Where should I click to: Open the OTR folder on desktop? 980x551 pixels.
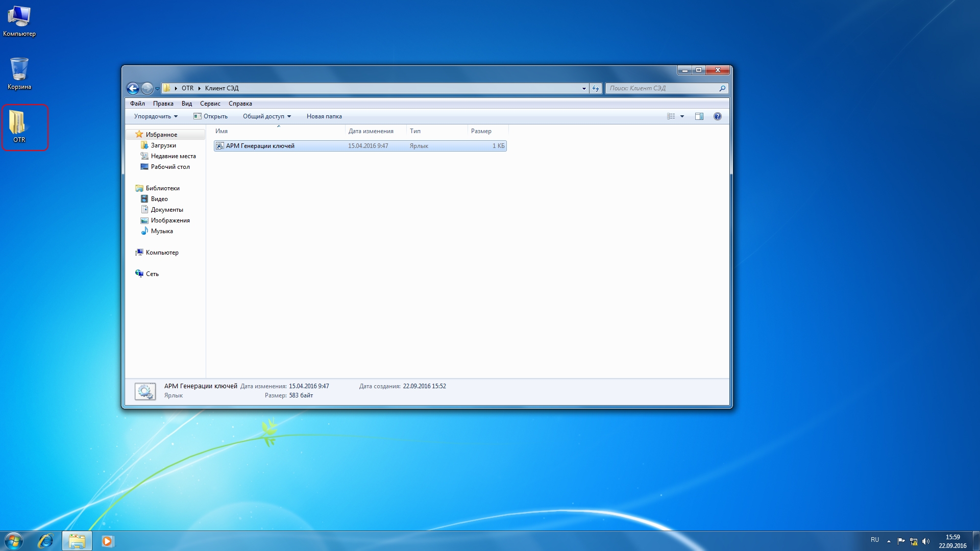click(x=19, y=127)
